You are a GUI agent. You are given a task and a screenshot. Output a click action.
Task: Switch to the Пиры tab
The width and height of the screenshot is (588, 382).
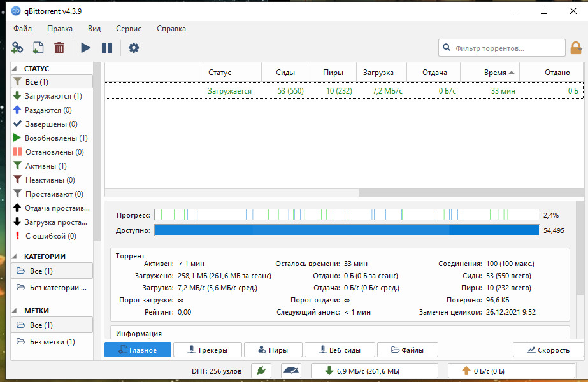pos(273,350)
